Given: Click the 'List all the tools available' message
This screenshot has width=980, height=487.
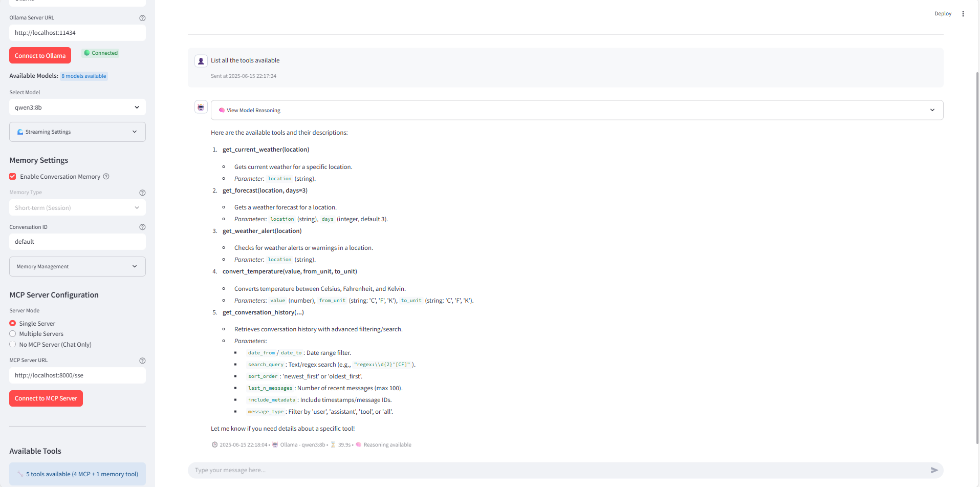Looking at the screenshot, I should point(245,60).
